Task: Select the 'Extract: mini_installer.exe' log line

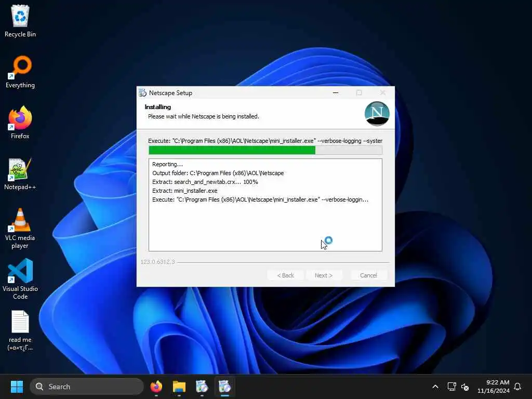Action: [184, 191]
